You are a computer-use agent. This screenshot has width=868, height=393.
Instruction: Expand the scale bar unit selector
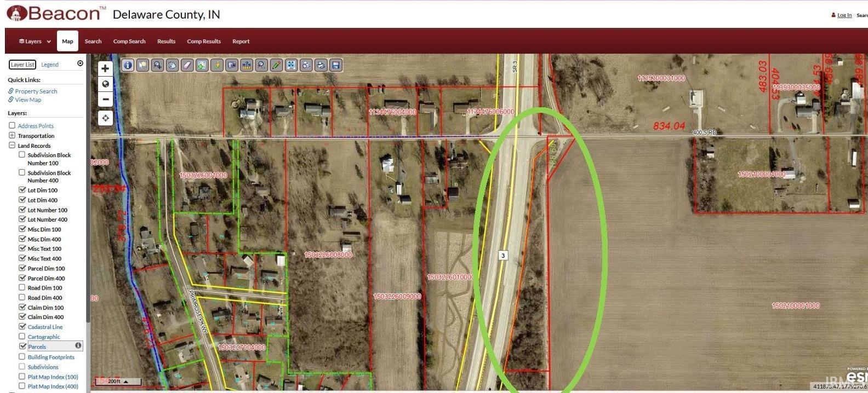[126, 382]
